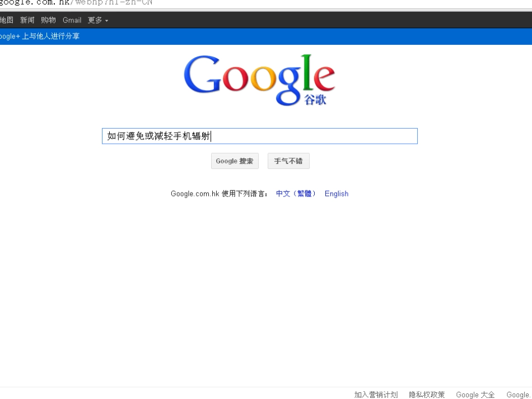
Task: Click the 手气不错 lucky button
Action: point(288,161)
